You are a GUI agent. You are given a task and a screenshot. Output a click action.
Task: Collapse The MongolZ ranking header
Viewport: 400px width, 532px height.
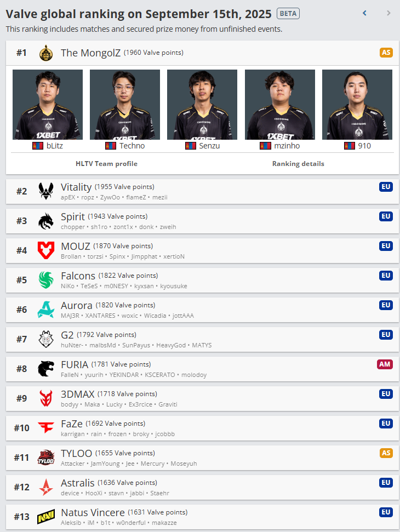click(202, 53)
